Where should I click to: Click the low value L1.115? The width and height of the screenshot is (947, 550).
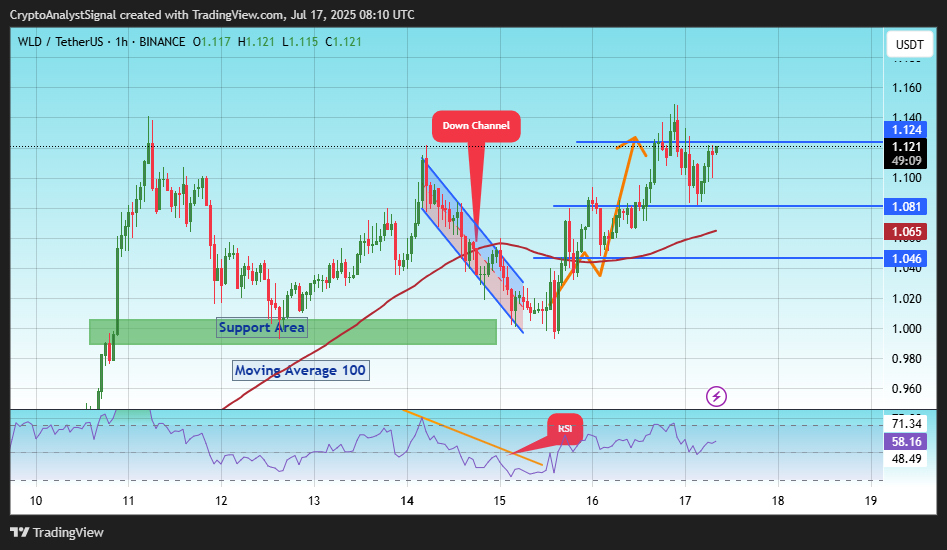click(300, 42)
